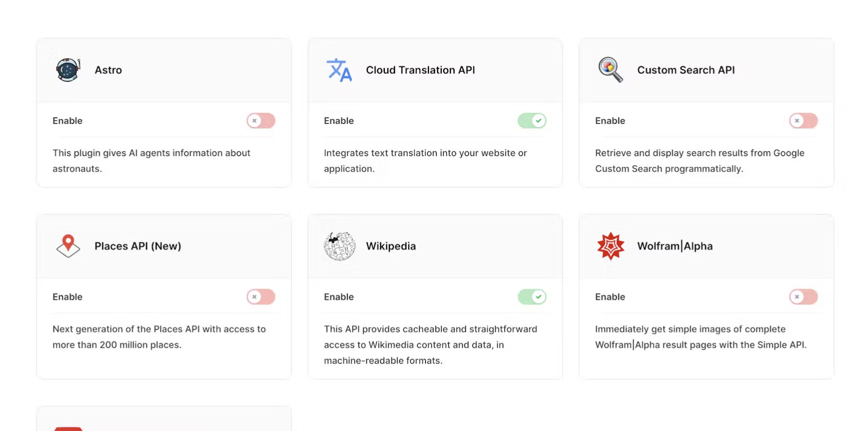Click the Enable label in the Places API card
Screen dimensions: 868x431
[x=68, y=297]
